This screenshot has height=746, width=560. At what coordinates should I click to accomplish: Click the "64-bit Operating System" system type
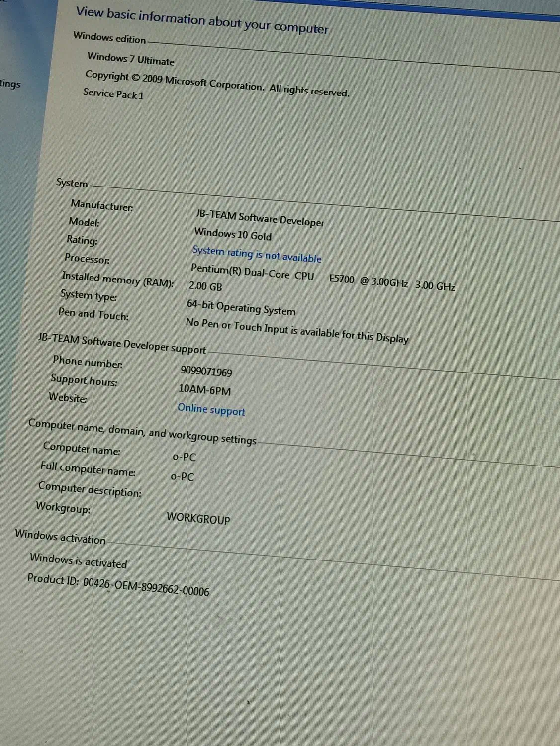241,308
